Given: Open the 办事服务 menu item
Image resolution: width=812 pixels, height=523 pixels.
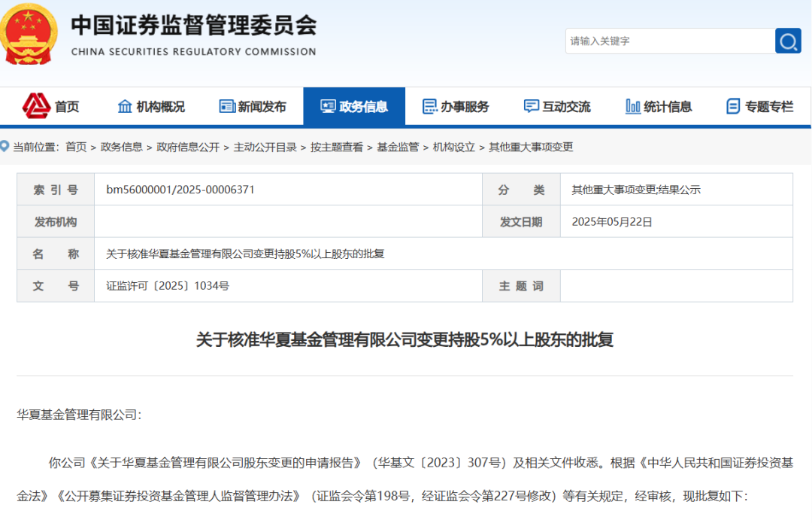Looking at the screenshot, I should tap(465, 107).
